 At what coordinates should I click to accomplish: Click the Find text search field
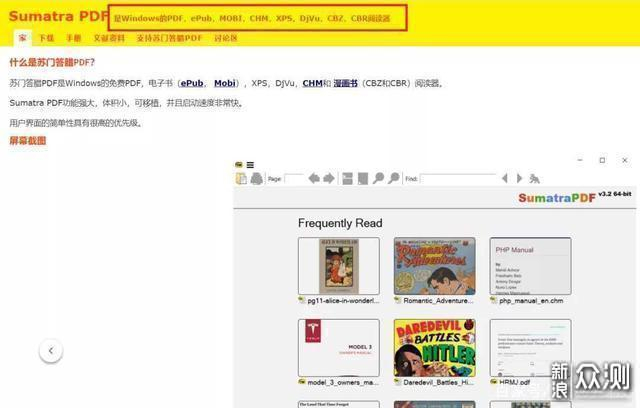(458, 179)
